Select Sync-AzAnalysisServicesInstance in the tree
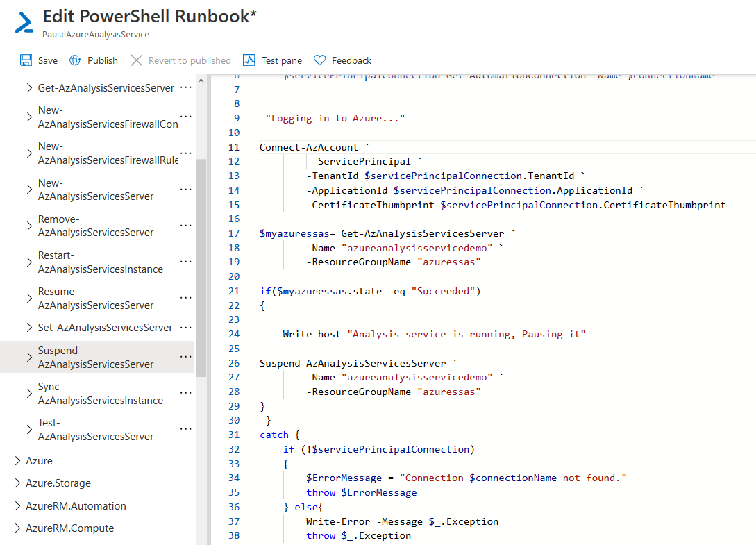756x545 pixels. [101, 394]
